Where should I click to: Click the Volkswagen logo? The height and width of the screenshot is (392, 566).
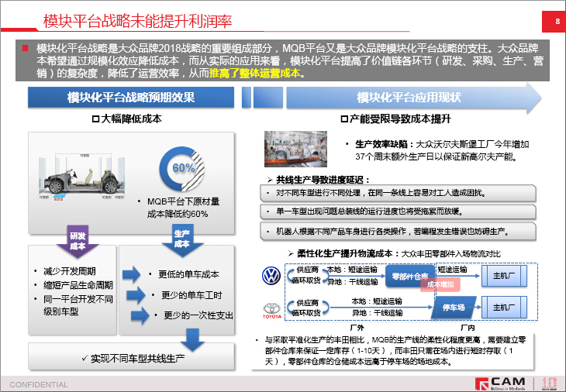tap(271, 276)
